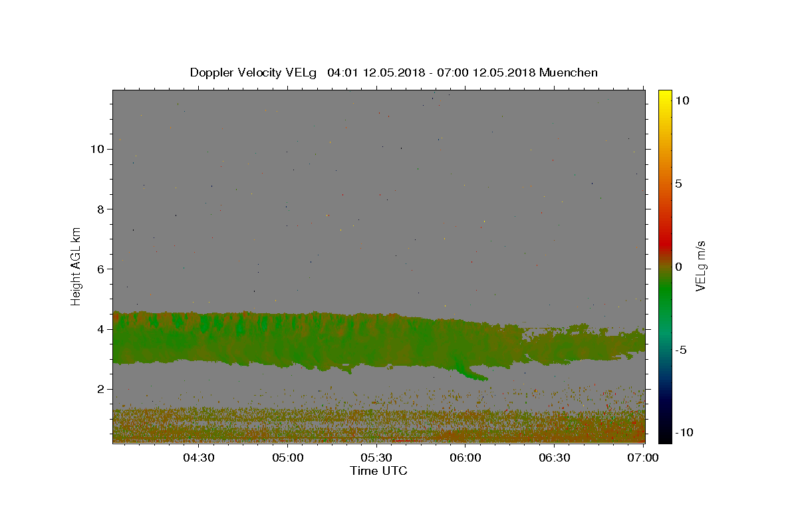
Task: Click the height tick label 10
Action: point(97,149)
